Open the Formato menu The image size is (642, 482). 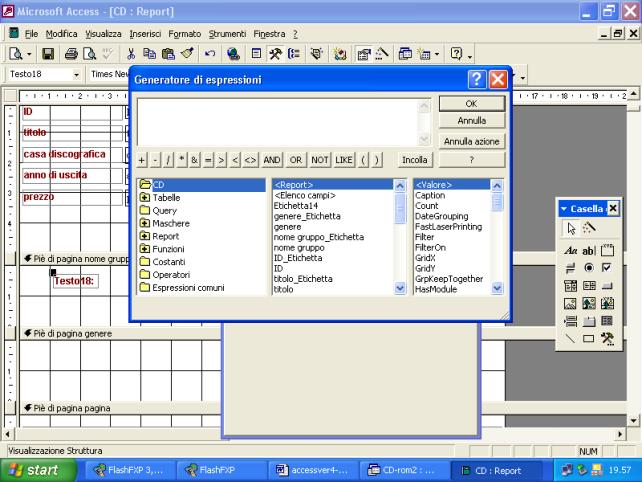point(185,34)
